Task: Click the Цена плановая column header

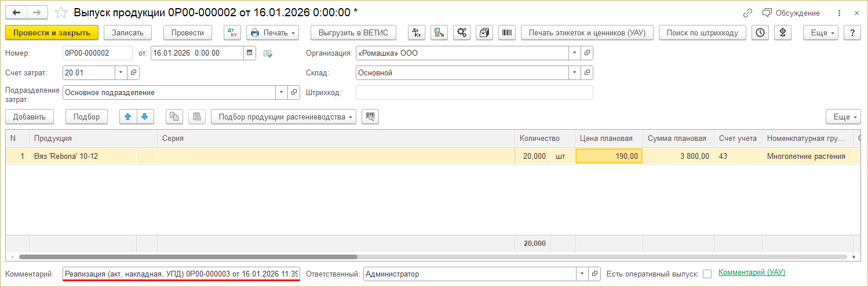Action: tap(609, 139)
